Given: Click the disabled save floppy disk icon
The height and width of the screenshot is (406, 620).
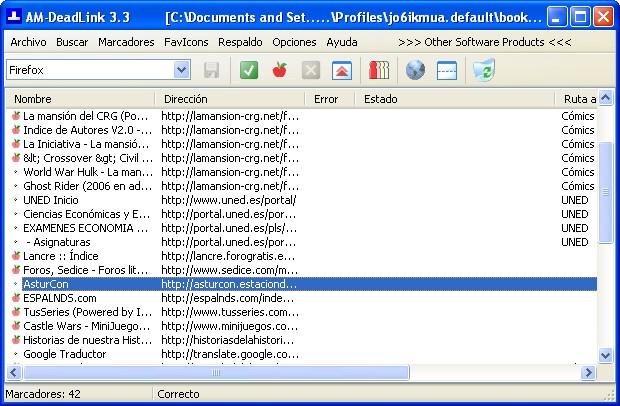Looking at the screenshot, I should click(212, 71).
